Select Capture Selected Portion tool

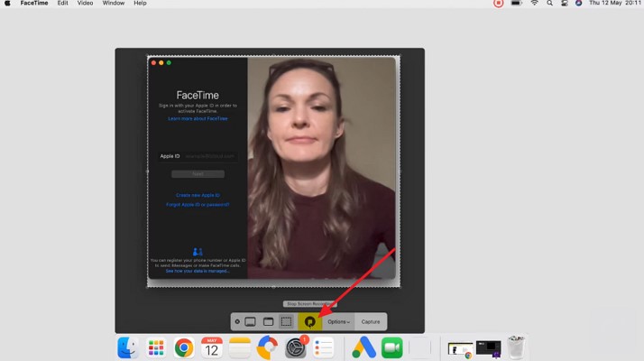(286, 321)
